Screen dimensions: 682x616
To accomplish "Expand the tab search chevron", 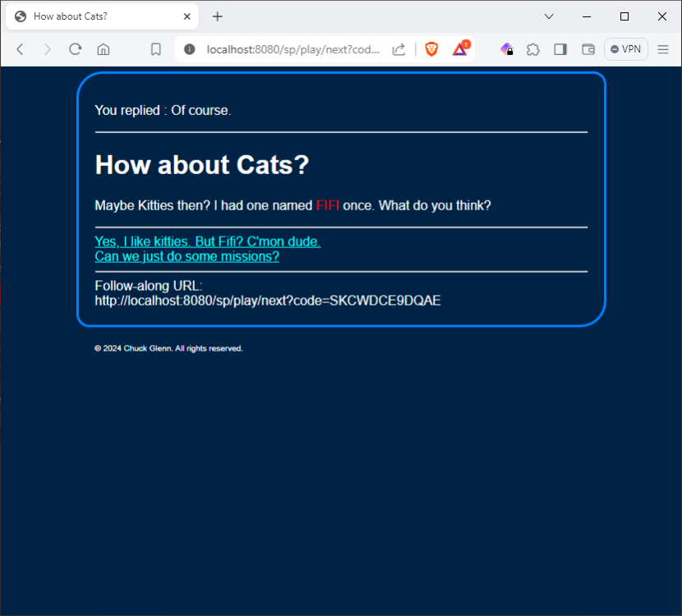I will (549, 16).
